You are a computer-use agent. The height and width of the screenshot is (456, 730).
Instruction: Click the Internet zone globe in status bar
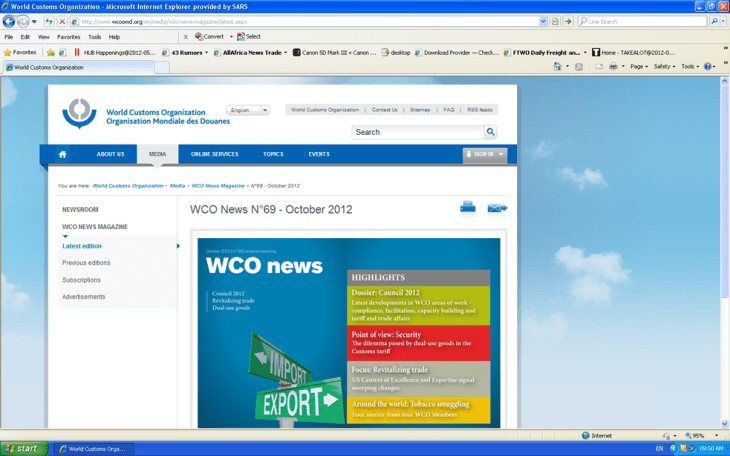click(586, 436)
